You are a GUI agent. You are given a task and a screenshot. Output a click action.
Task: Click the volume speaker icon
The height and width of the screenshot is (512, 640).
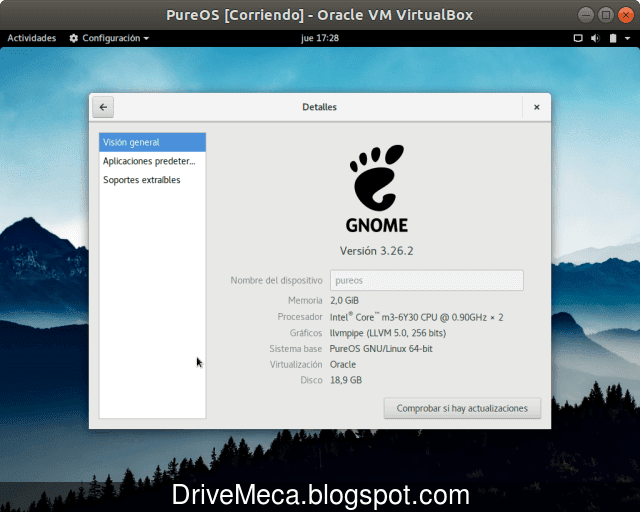pyautogui.click(x=596, y=38)
